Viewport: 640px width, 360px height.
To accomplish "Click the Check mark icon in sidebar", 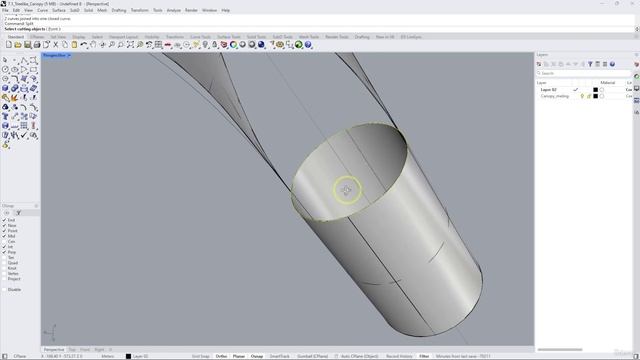I will [24, 135].
